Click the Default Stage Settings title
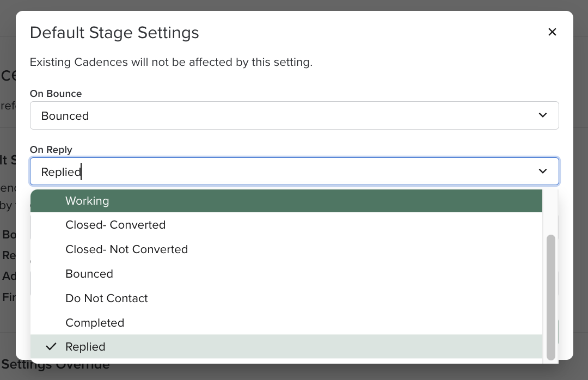 point(114,33)
